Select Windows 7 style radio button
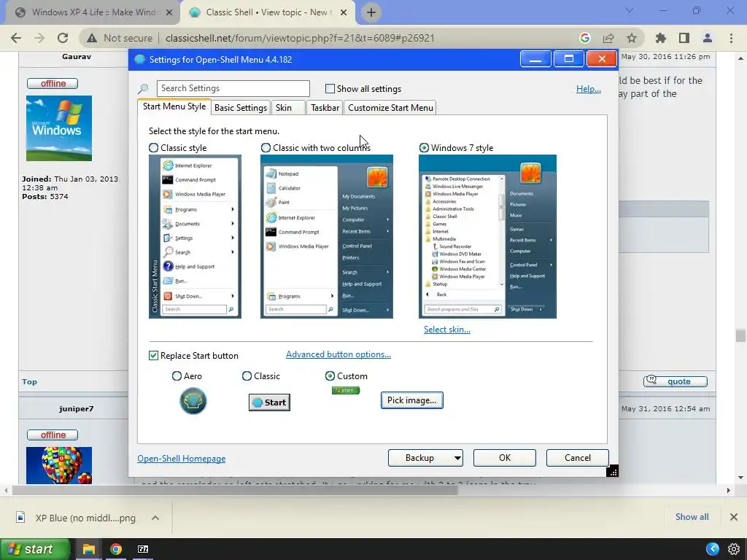The width and height of the screenshot is (747, 560). (x=424, y=148)
